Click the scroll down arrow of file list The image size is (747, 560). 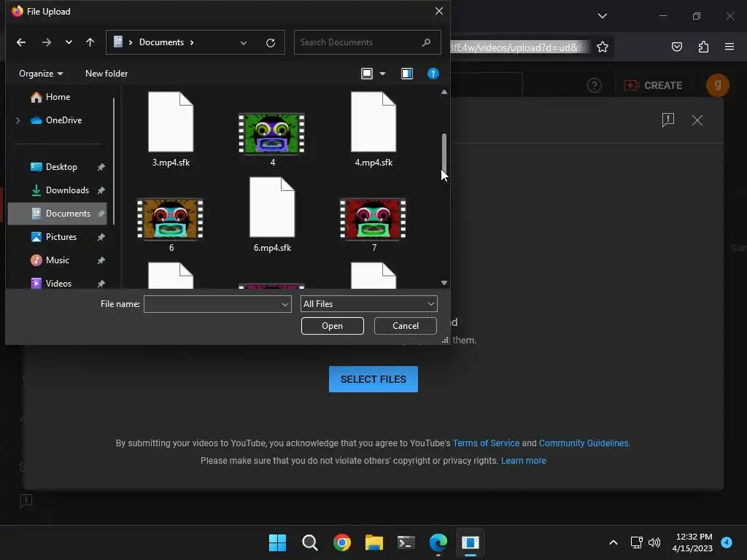click(444, 283)
